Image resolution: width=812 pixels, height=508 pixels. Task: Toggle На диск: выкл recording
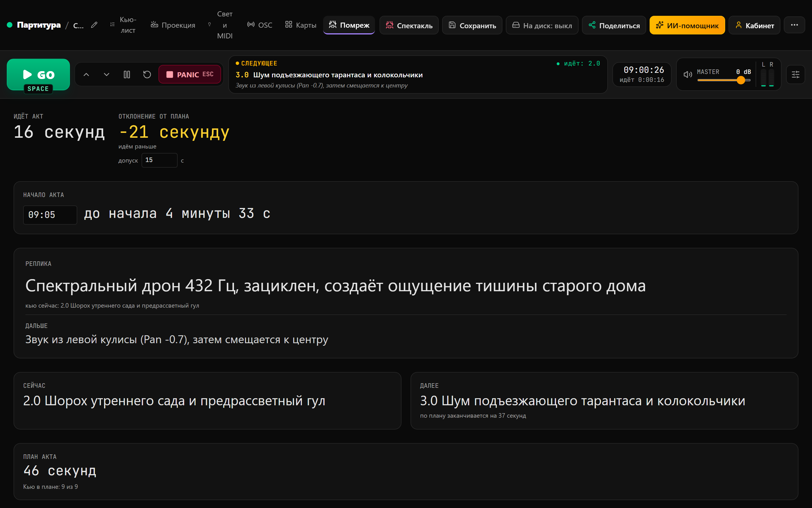click(542, 25)
